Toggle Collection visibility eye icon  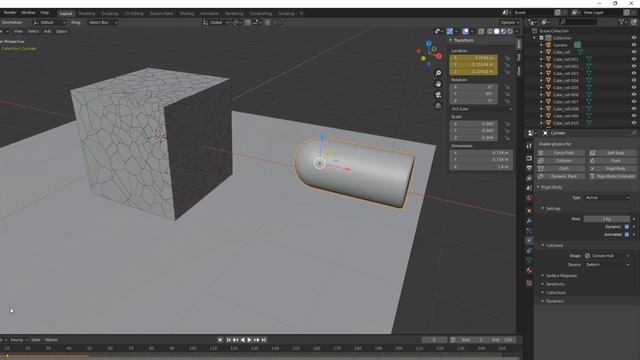point(634,38)
